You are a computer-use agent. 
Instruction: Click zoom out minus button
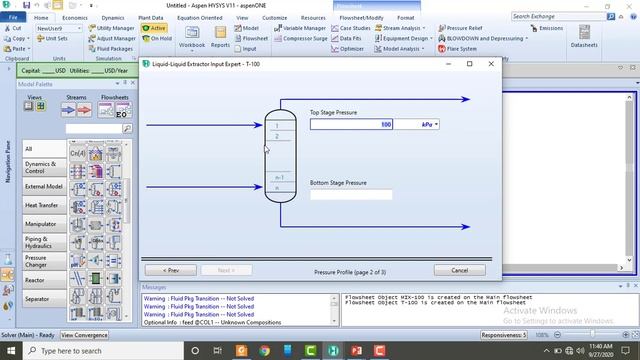click(558, 335)
